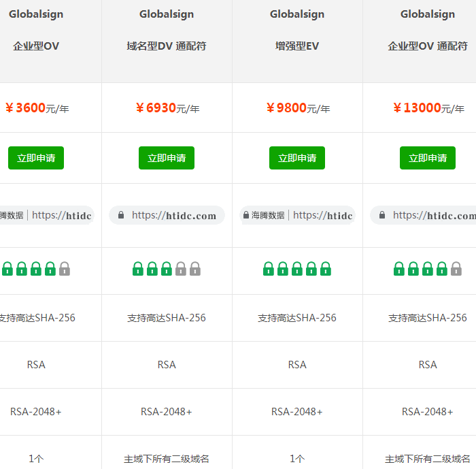Viewport: 476px width, 469px height.
Task: Click the price ¥3600元/年
Action: (x=37, y=108)
